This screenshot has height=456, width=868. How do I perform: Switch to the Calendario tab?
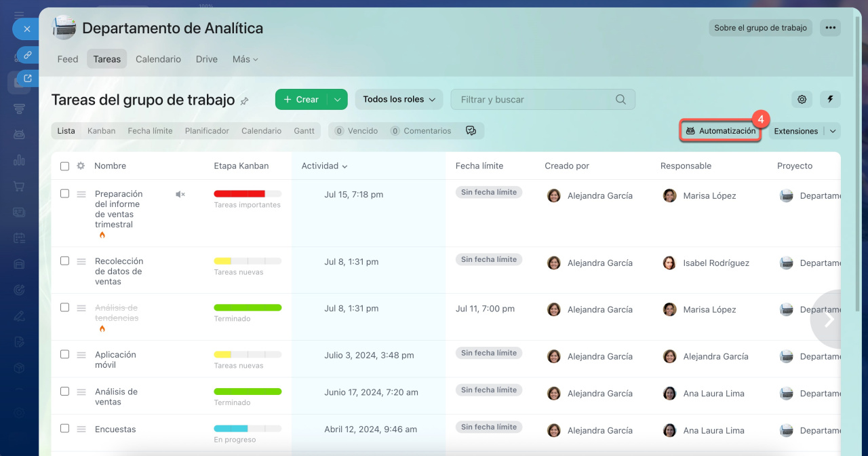158,59
